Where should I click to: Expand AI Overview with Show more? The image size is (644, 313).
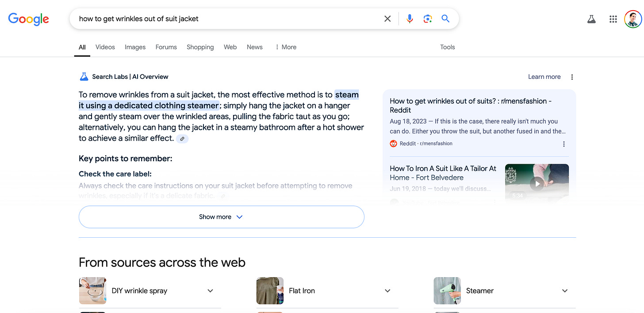[222, 217]
